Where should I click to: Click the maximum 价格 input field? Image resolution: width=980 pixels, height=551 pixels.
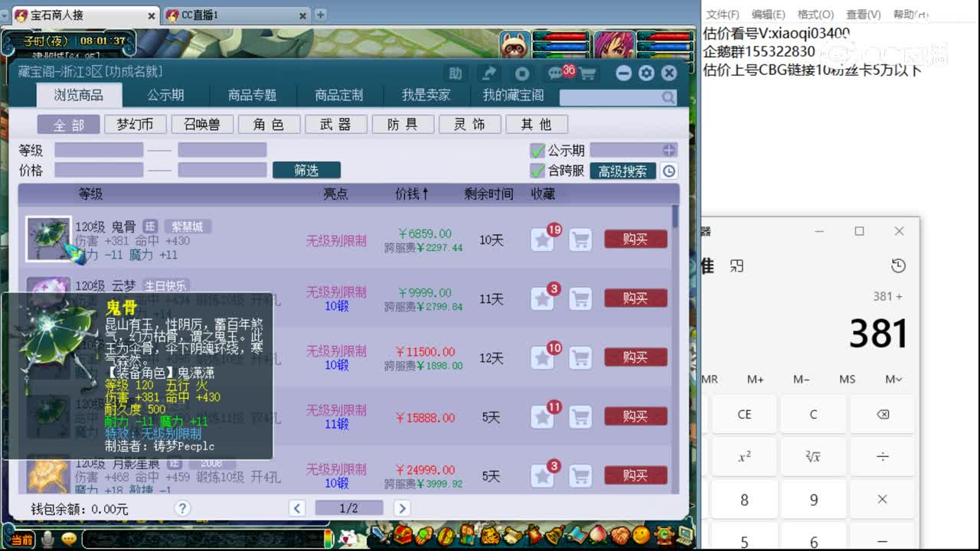click(x=222, y=170)
